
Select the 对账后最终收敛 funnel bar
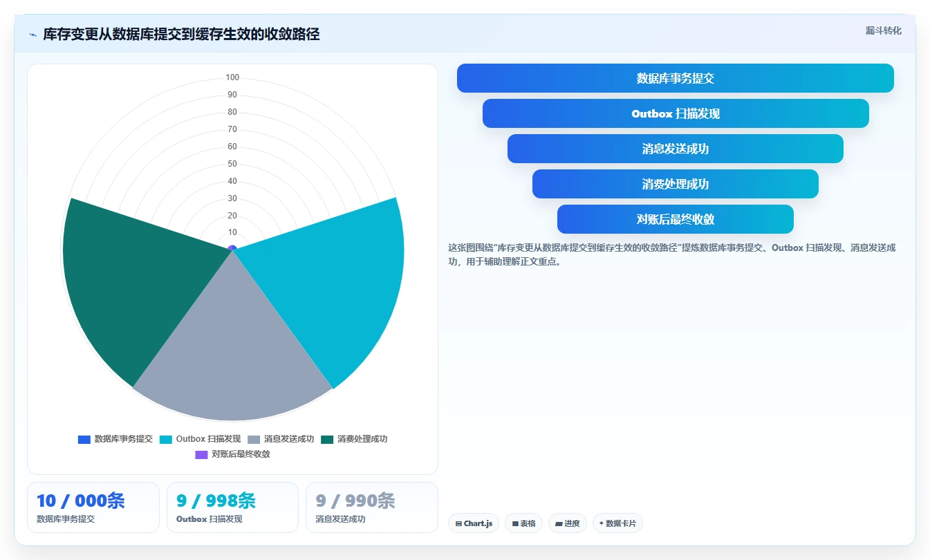coord(676,219)
